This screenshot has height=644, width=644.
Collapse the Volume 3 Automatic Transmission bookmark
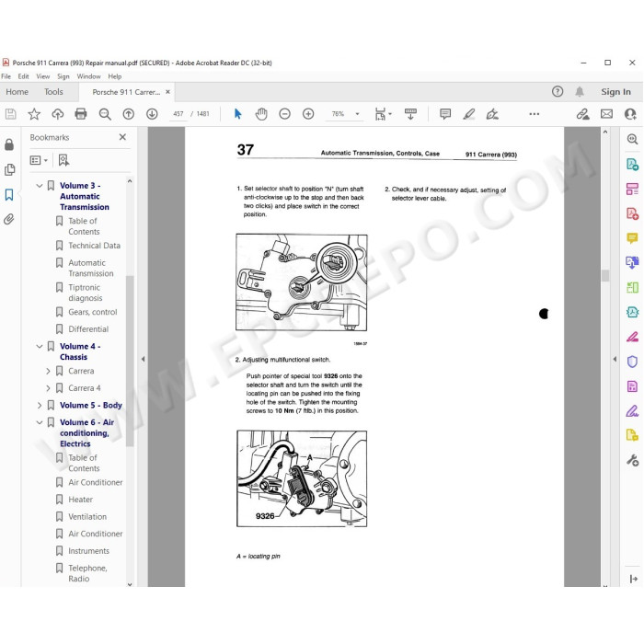(40, 186)
